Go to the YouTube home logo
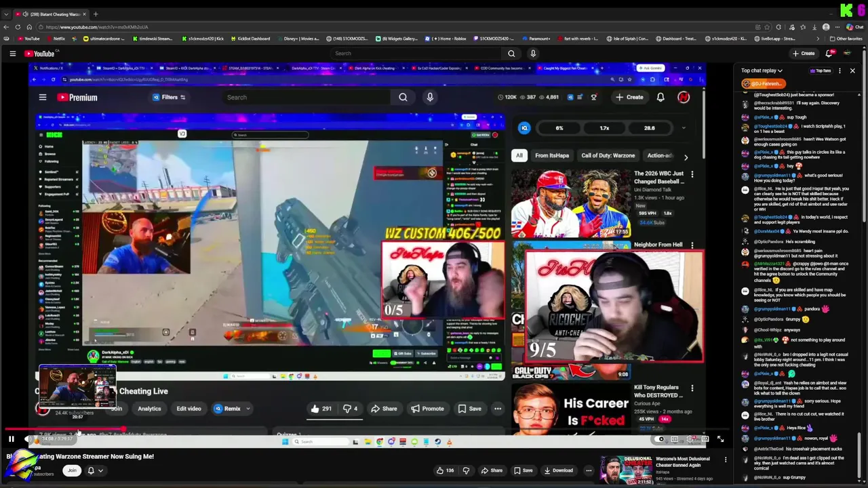This screenshot has width=868, height=488. (39, 54)
